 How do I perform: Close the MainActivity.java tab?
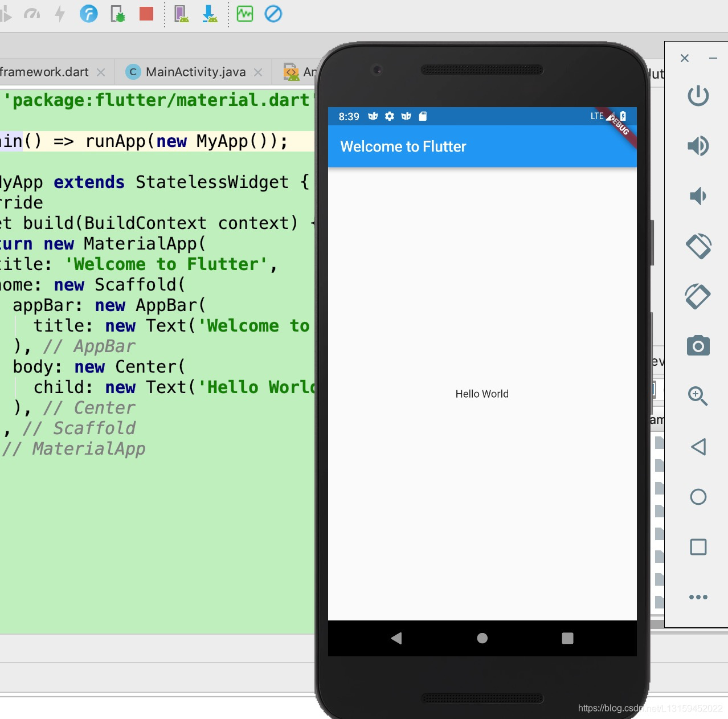pos(258,72)
